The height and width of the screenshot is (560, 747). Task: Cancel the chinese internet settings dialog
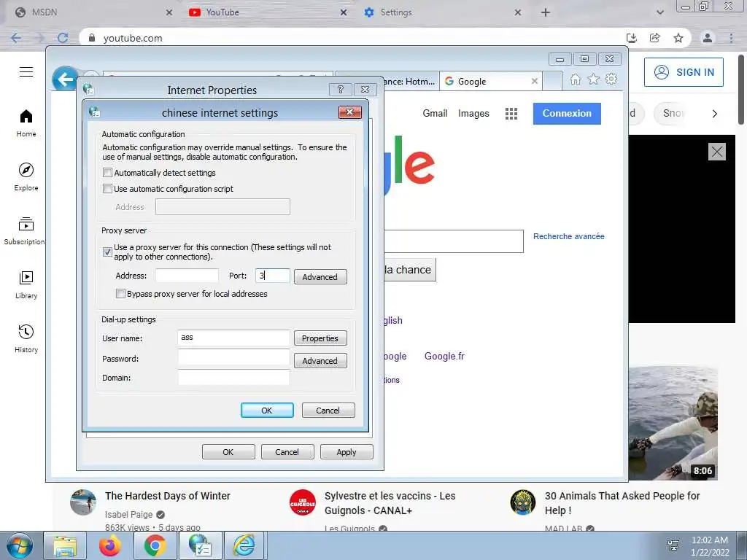(328, 410)
